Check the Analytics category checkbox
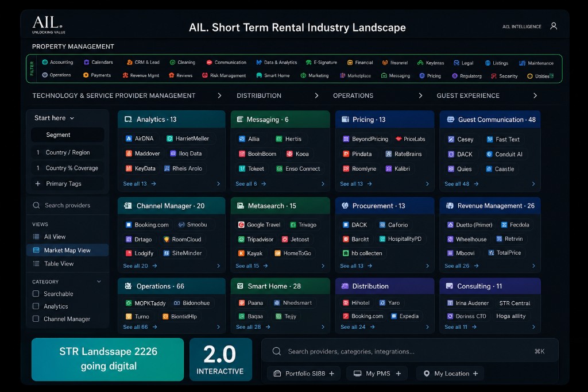This screenshot has width=588, height=392. coord(36,306)
